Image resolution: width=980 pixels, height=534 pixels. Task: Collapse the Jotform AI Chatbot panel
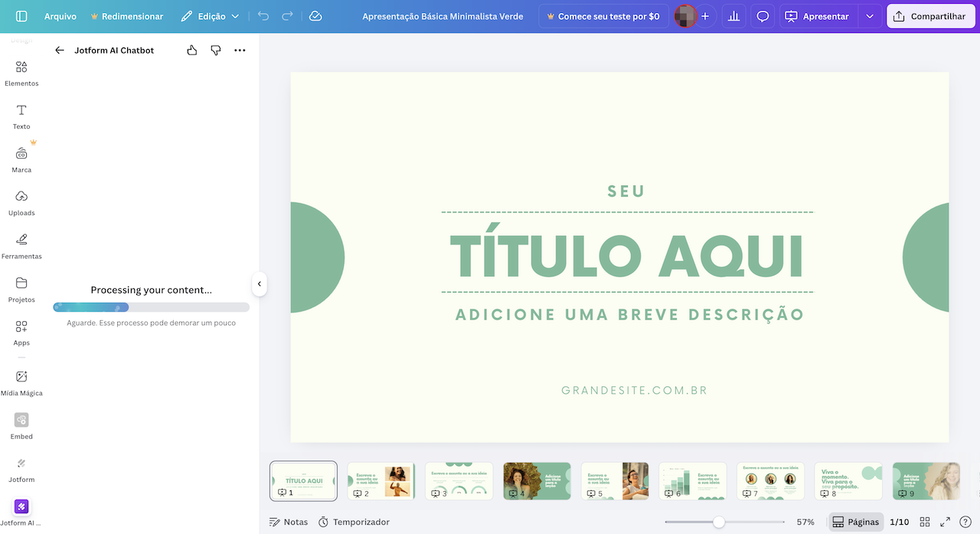coord(260,283)
